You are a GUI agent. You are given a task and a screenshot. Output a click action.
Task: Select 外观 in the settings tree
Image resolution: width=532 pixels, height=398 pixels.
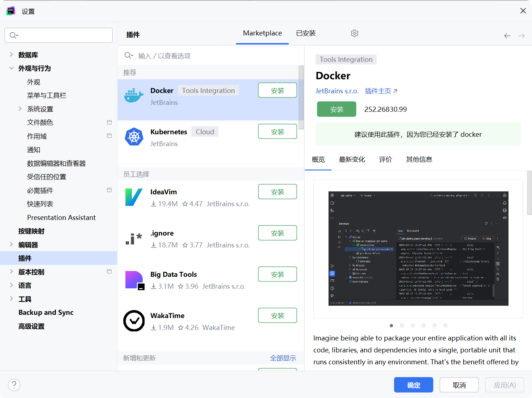[34, 82]
